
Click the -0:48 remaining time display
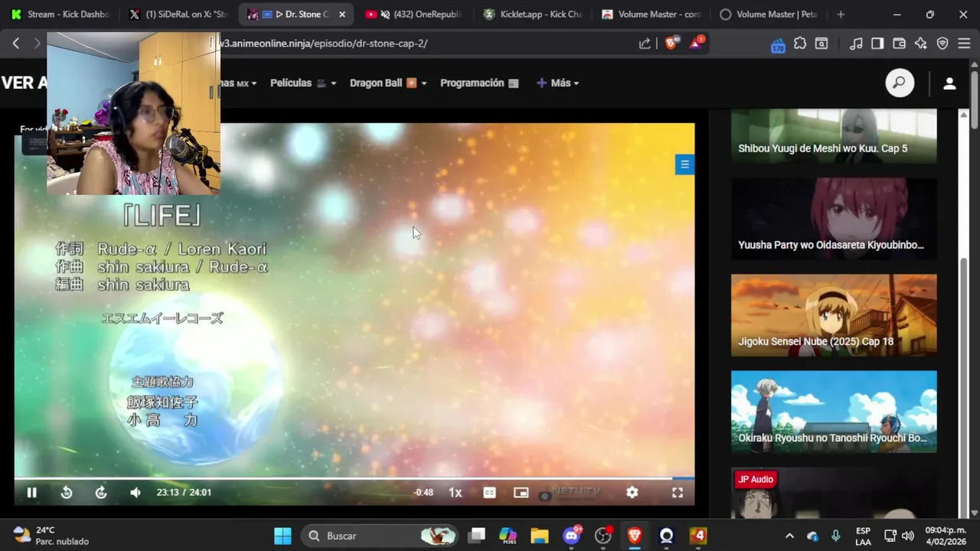423,493
